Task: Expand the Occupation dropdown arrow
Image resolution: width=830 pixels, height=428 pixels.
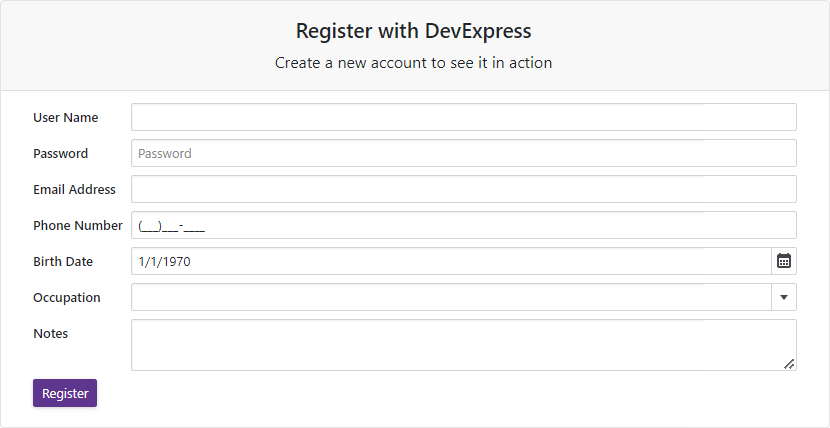Action: click(x=784, y=297)
